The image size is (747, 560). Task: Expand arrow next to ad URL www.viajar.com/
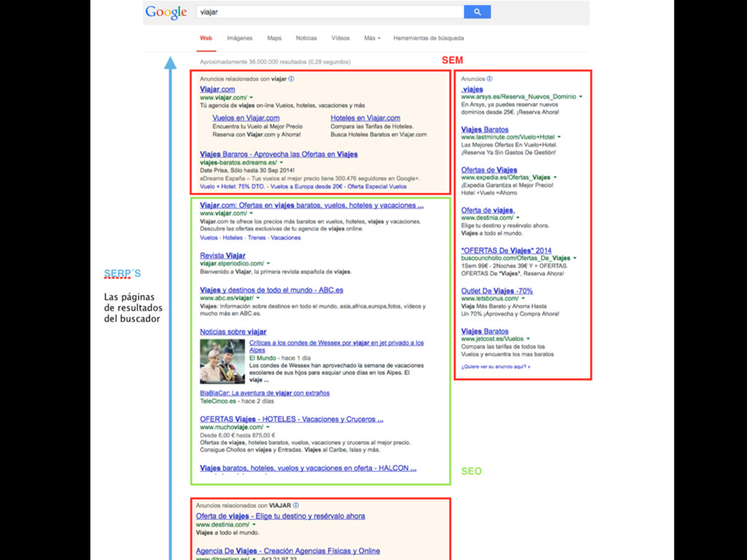(x=251, y=98)
